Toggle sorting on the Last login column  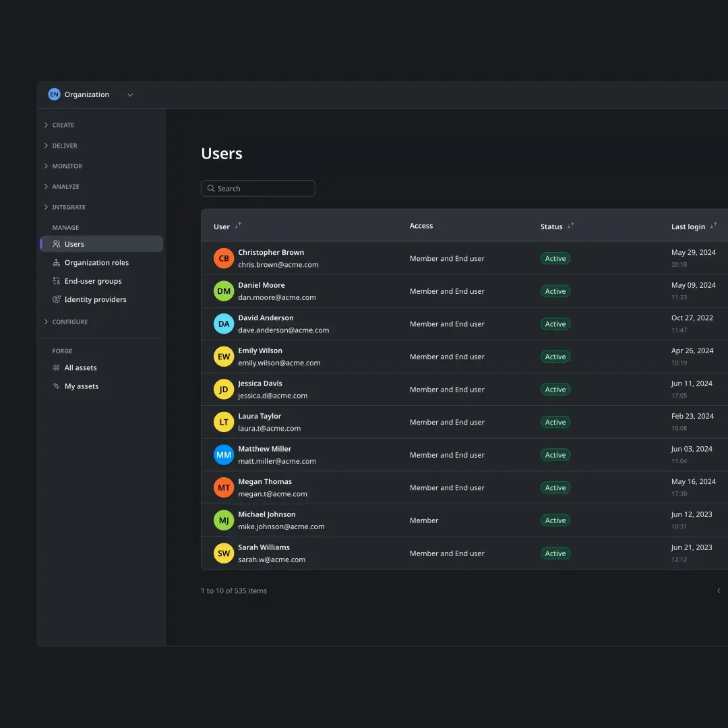coord(714,226)
